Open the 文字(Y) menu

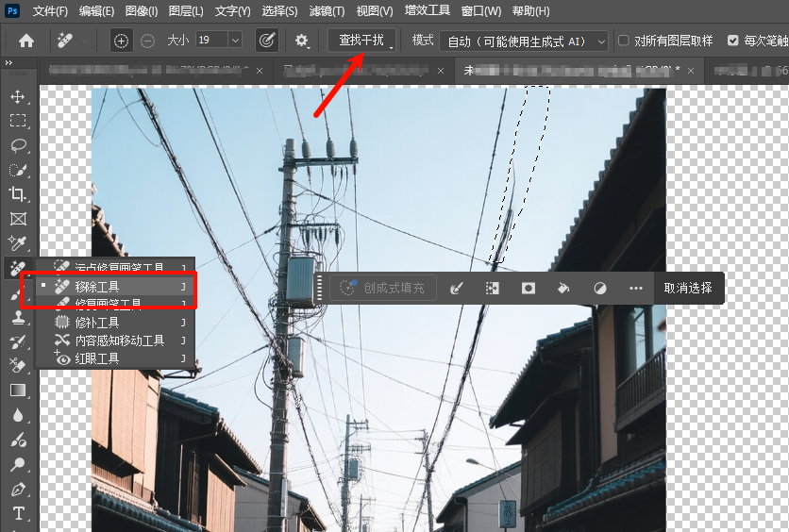(232, 11)
